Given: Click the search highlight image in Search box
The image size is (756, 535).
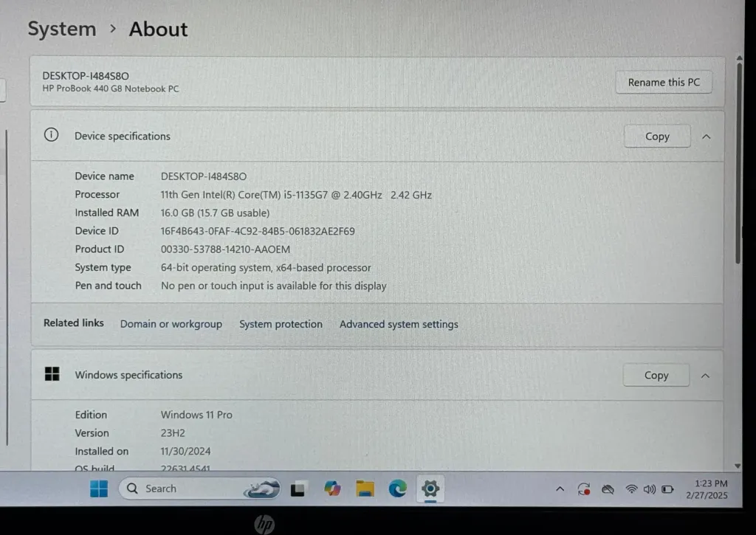Looking at the screenshot, I should click(262, 489).
